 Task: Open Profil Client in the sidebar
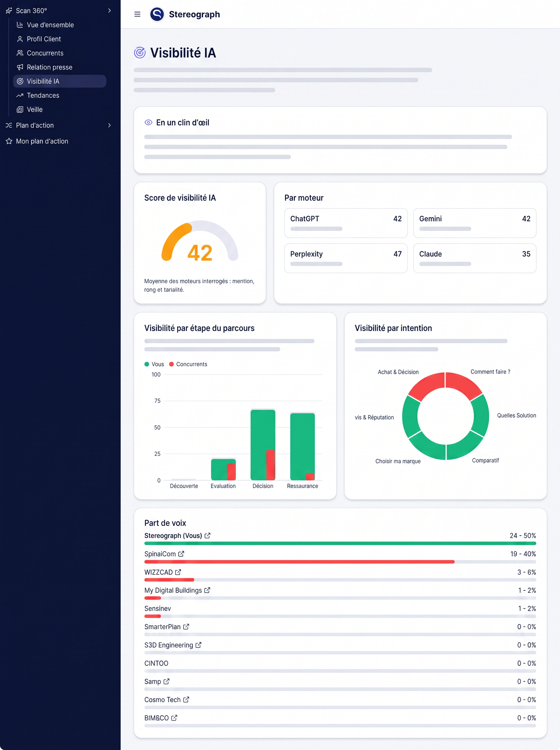60,39
